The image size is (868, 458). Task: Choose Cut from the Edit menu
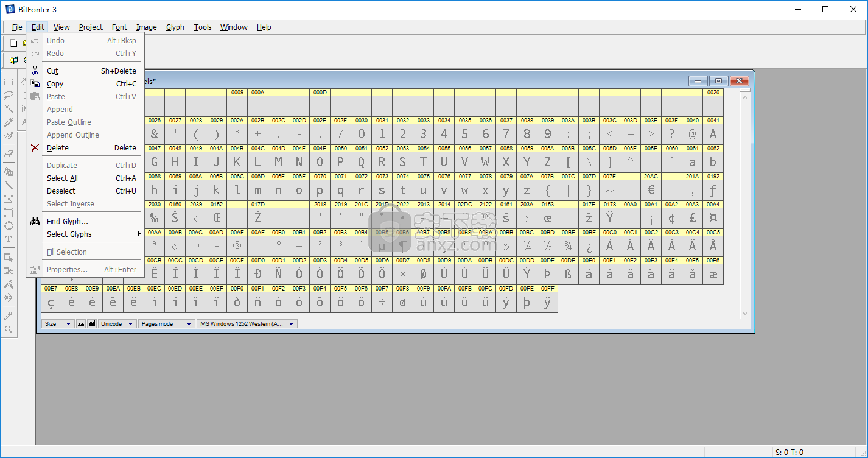(85, 71)
